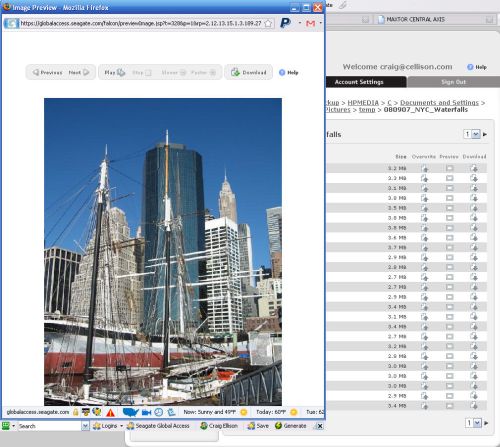Image resolution: width=500 pixels, height=447 pixels.
Task: Click the NYC ship photo preview
Action: tap(163, 252)
